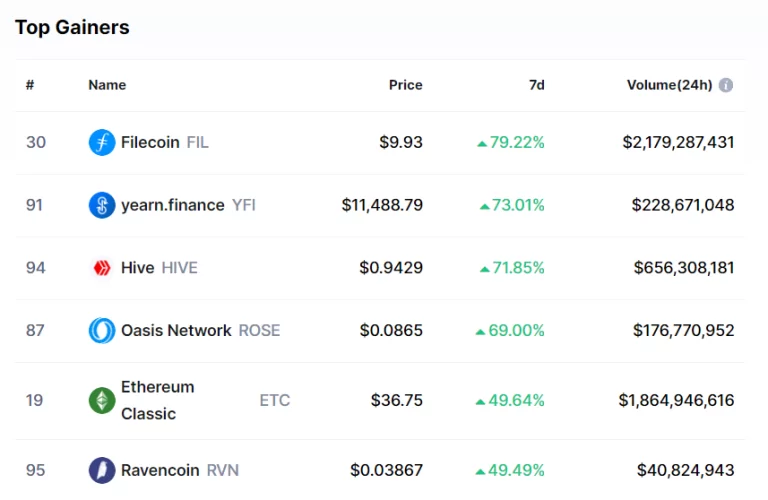
Task: Sort table by Price column header
Action: point(405,85)
